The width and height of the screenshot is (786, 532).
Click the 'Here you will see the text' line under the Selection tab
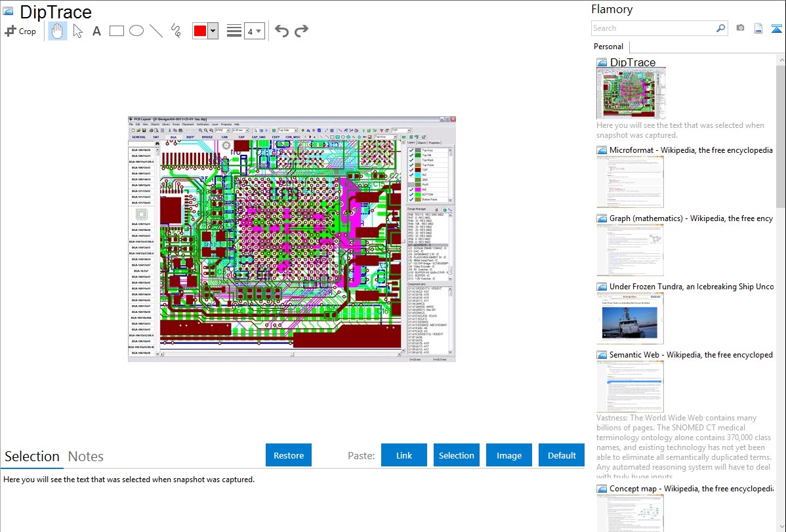pyautogui.click(x=129, y=480)
